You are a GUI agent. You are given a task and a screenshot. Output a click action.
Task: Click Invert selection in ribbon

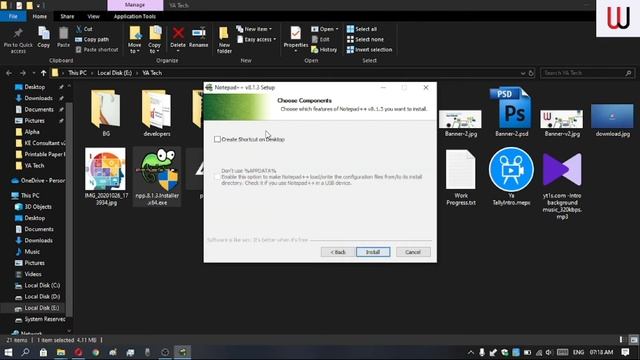pyautogui.click(x=369, y=49)
